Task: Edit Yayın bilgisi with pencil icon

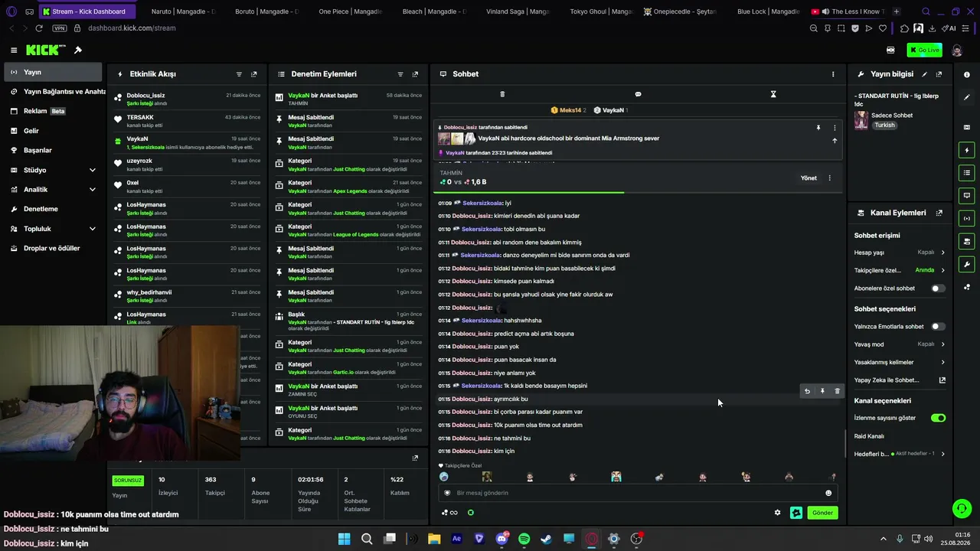Action: tap(924, 74)
